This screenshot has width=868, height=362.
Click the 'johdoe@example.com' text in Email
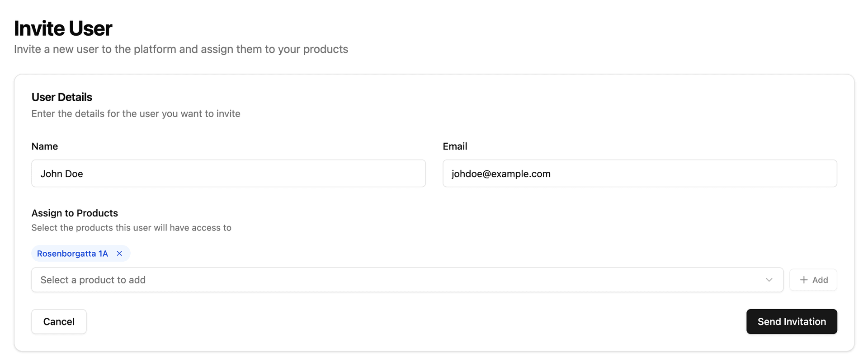(501, 174)
